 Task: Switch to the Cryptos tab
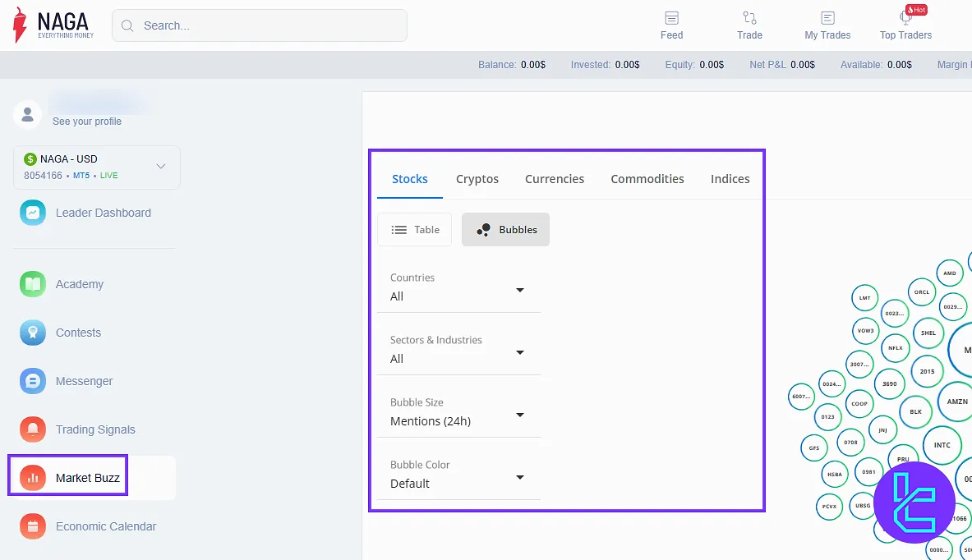[477, 179]
